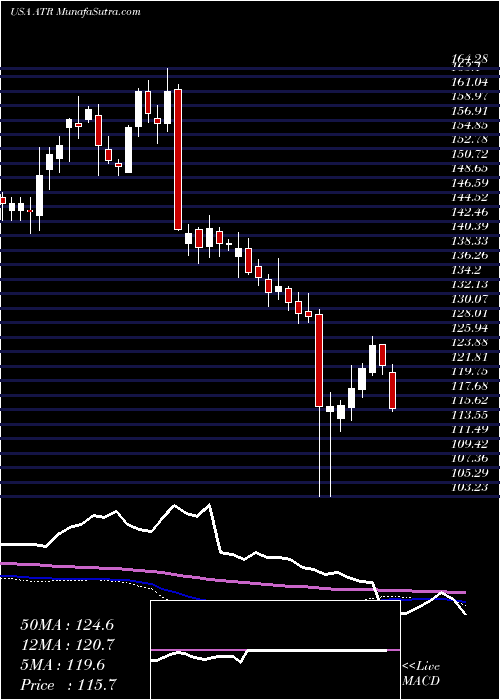Click the <<Live MACD label
Image resolution: width=500 pixels, height=700 pixels.
[x=421, y=674]
